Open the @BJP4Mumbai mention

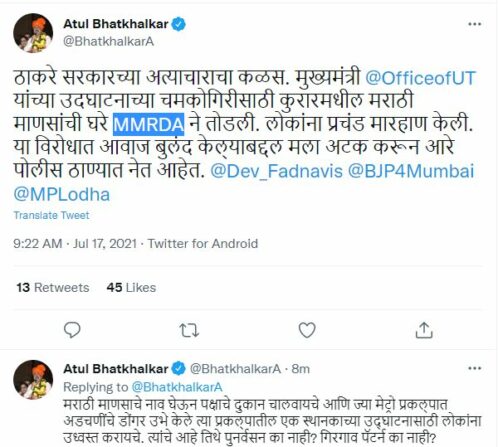411,171
